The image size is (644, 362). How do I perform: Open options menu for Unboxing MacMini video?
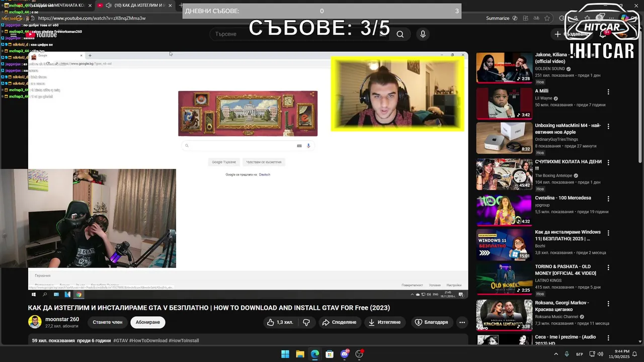[x=608, y=127]
